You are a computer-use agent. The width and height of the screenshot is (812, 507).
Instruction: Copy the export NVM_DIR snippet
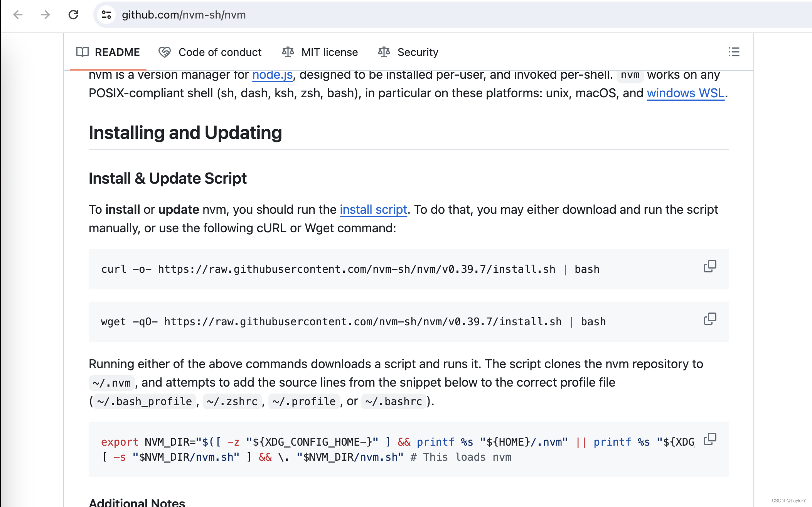[710, 439]
